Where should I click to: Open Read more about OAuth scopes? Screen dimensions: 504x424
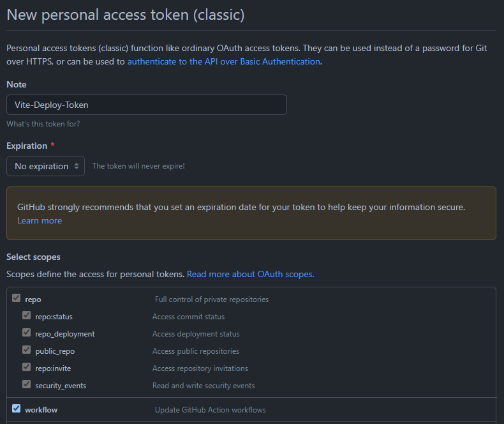tap(250, 274)
